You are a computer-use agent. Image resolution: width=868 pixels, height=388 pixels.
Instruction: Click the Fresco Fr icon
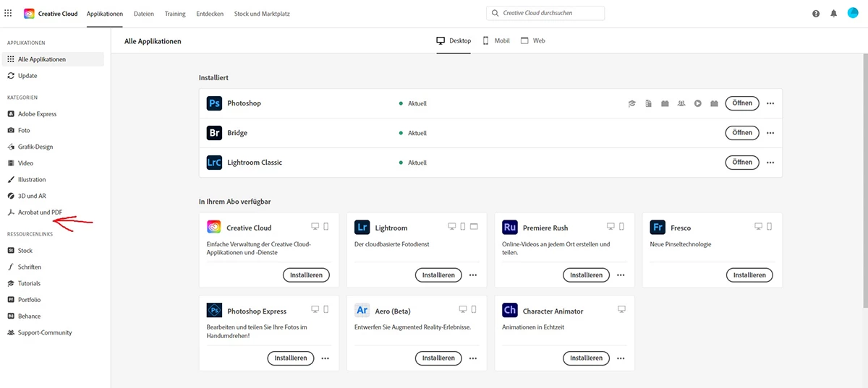(x=658, y=228)
